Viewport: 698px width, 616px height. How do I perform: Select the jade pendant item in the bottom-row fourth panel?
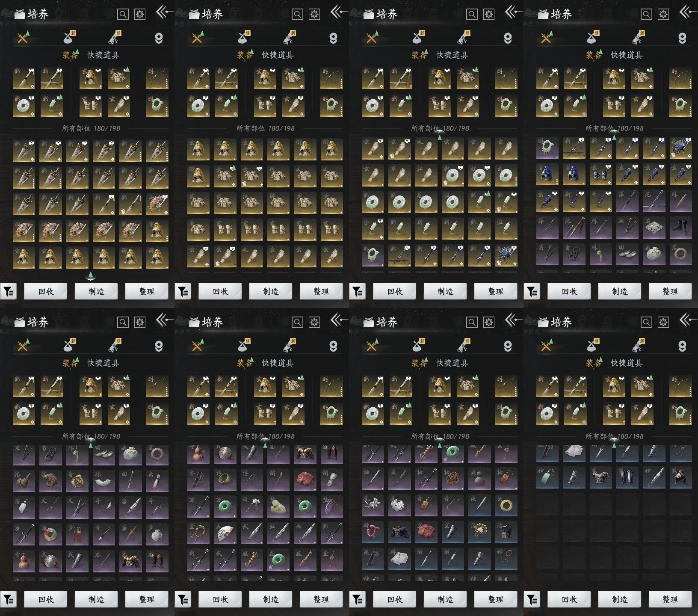click(x=547, y=477)
